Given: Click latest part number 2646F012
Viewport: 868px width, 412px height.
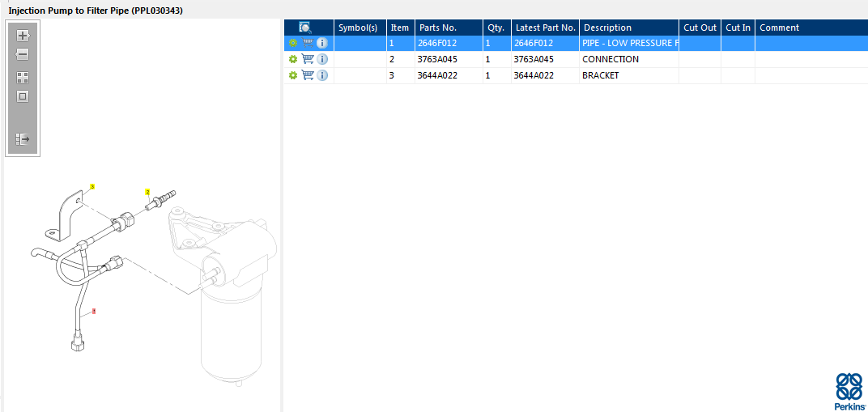Looking at the screenshot, I should pos(545,43).
